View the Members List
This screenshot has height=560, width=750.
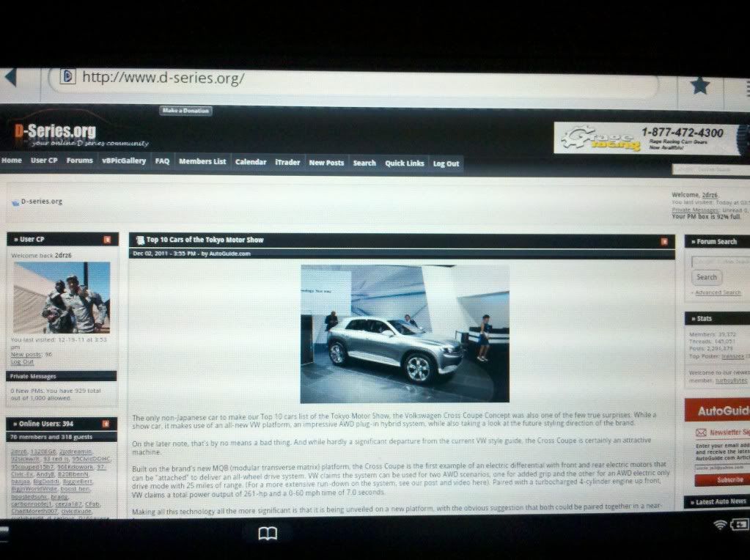[202, 162]
